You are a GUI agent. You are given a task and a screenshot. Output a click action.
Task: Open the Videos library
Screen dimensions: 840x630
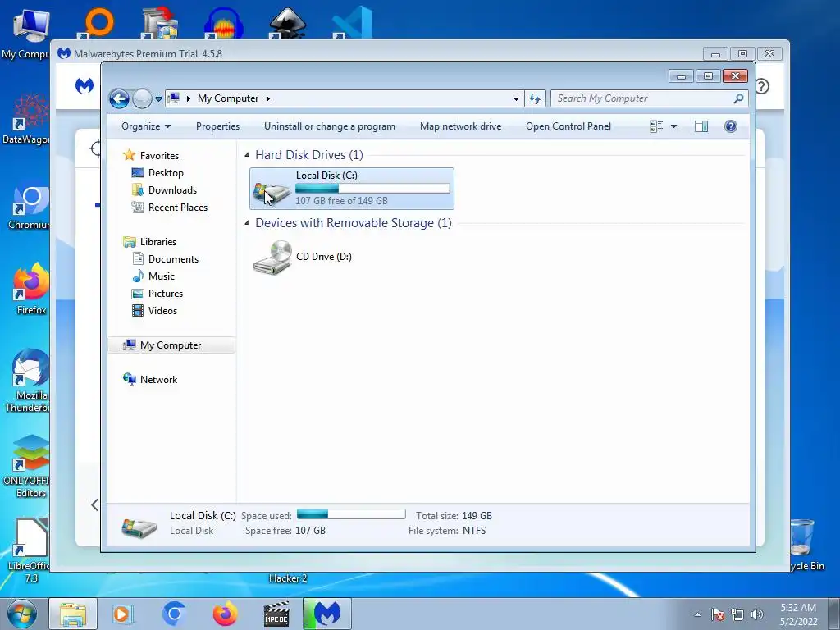coord(162,311)
